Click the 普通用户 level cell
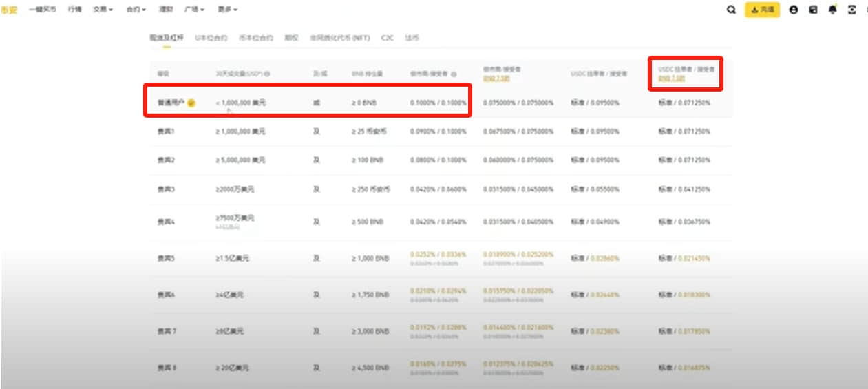The width and height of the screenshot is (868, 389). point(171,103)
